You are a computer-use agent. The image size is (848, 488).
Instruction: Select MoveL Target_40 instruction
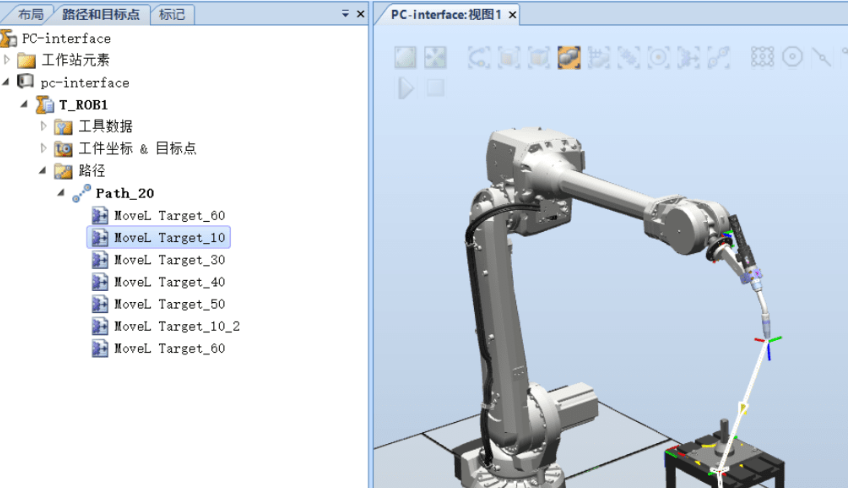169,282
